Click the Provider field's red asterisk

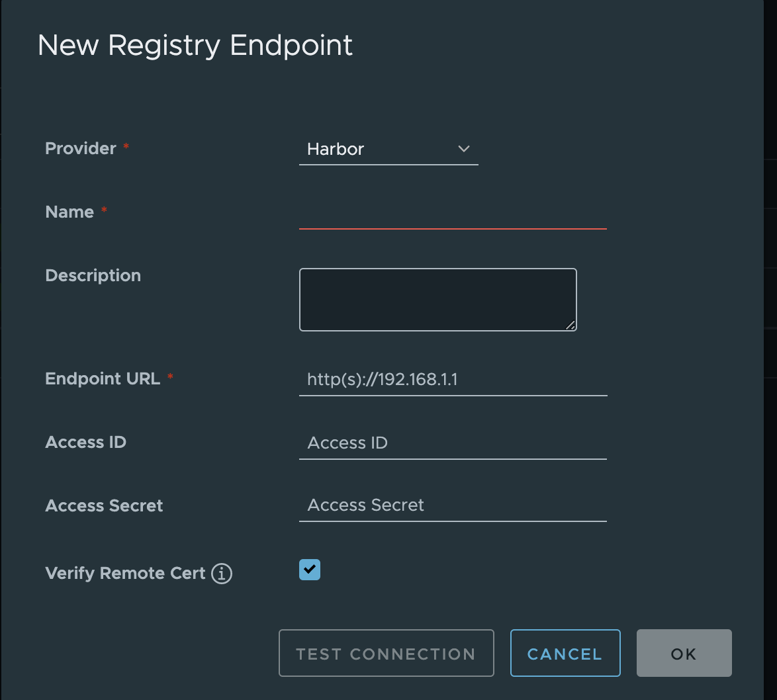[x=126, y=146]
